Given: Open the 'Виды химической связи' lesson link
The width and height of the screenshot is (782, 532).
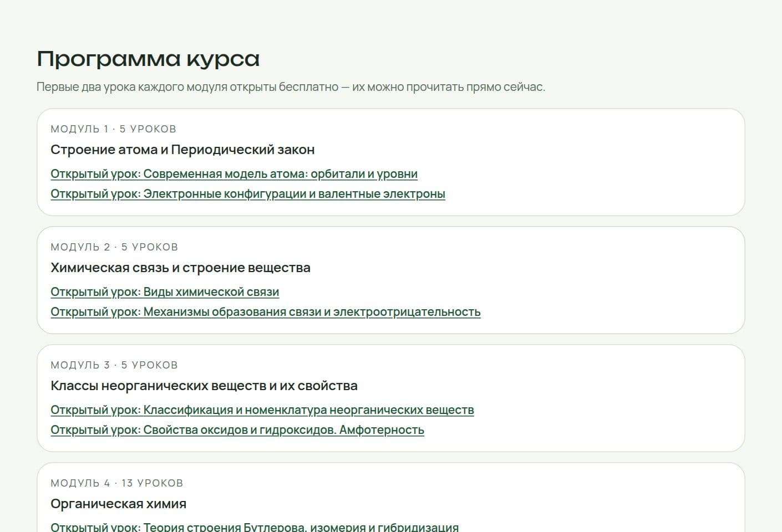Looking at the screenshot, I should tap(165, 292).
